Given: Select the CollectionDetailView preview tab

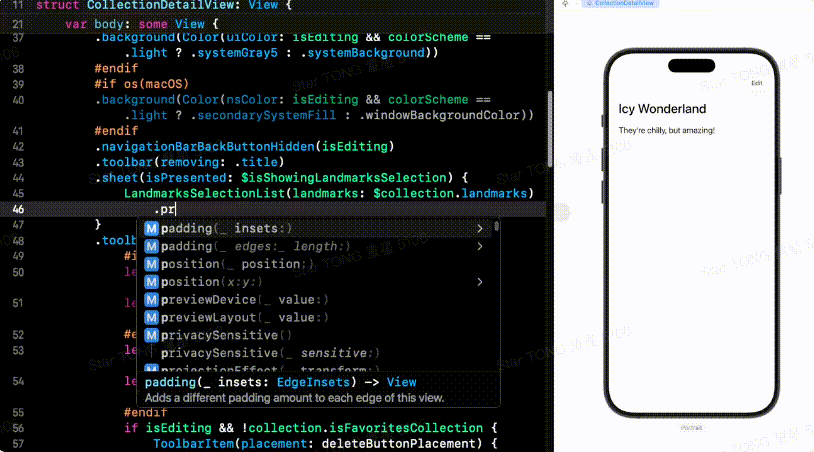Looking at the screenshot, I should 620,3.
